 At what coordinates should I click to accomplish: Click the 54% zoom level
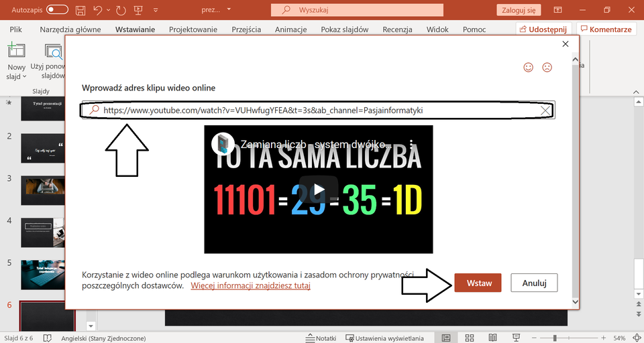click(x=619, y=338)
